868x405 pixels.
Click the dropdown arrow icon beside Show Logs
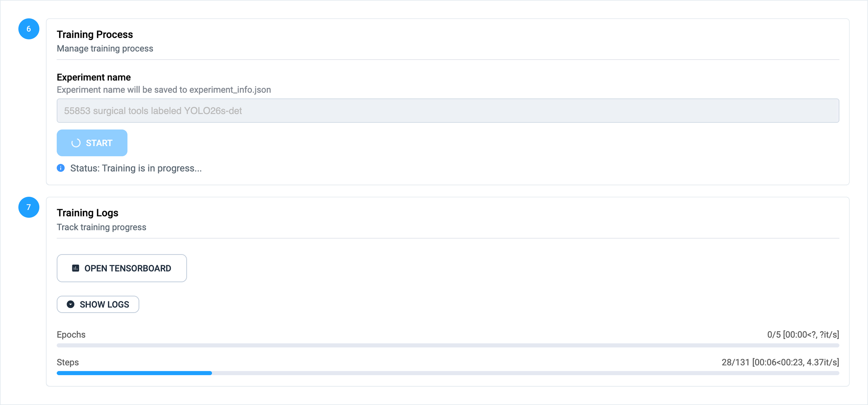click(x=70, y=304)
